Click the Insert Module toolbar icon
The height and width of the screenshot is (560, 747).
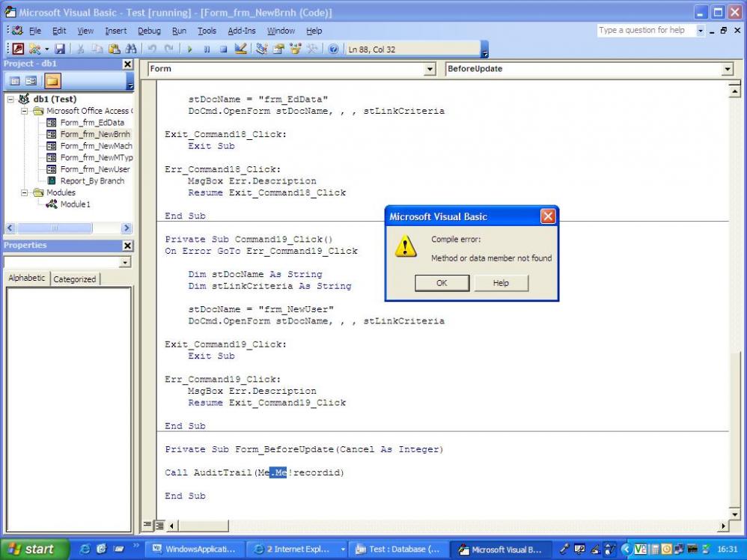pos(34,49)
